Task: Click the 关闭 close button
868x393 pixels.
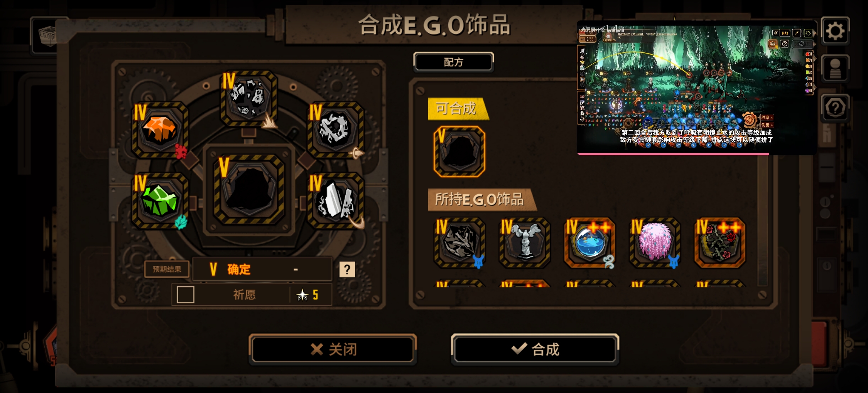Action: pos(333,349)
